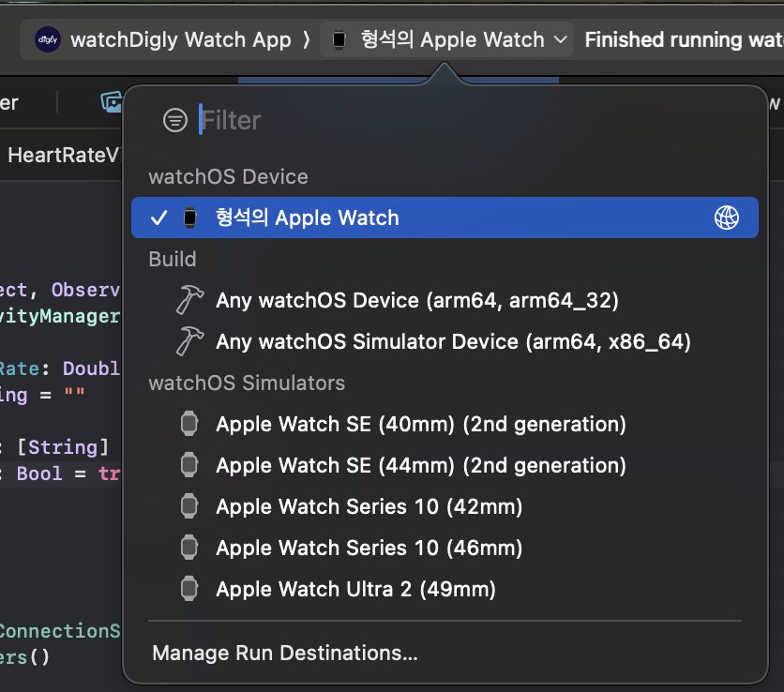Click the HeartRateV file tab
The image size is (784, 692).
tap(64, 155)
